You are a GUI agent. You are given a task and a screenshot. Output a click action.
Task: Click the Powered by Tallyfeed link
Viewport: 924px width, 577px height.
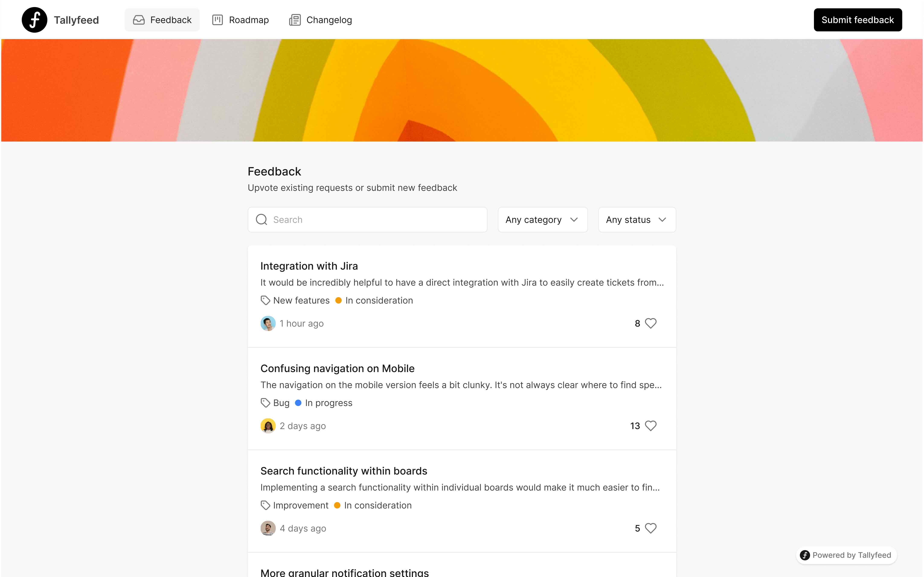tap(846, 555)
